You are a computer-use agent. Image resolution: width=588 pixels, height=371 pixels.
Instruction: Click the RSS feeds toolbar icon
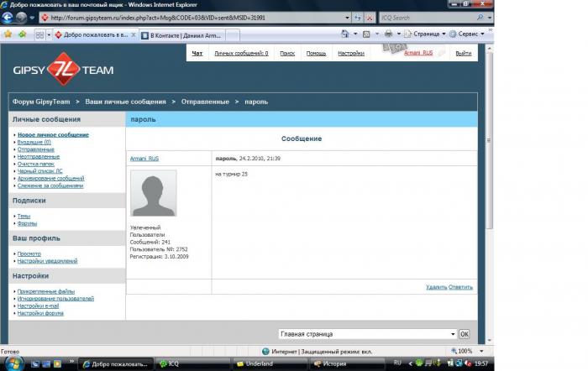coord(366,34)
